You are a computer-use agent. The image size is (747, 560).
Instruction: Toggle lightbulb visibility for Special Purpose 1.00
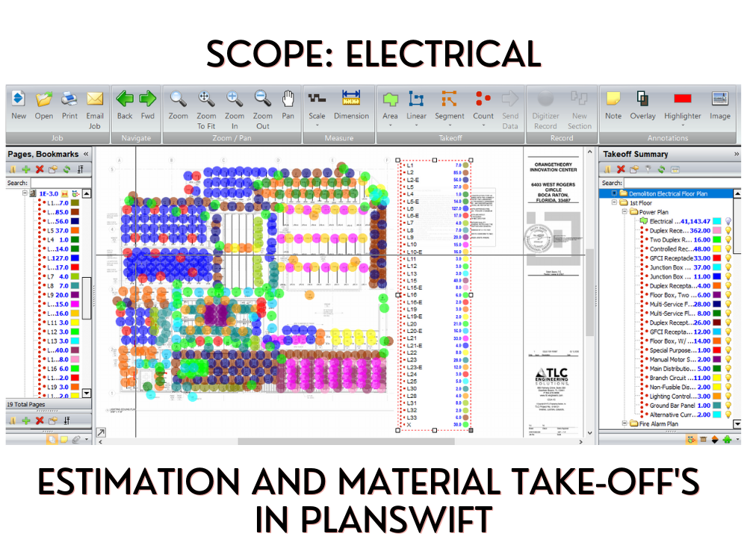point(728,350)
